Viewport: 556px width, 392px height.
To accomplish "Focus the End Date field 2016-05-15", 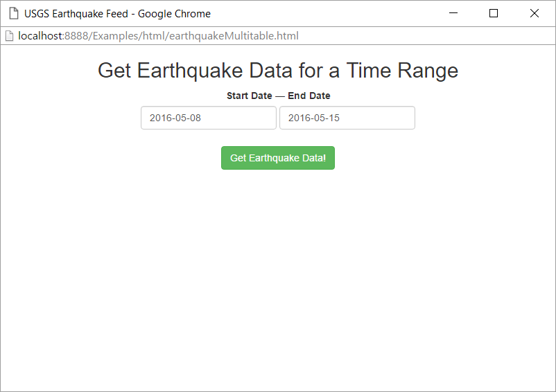I will (347, 118).
